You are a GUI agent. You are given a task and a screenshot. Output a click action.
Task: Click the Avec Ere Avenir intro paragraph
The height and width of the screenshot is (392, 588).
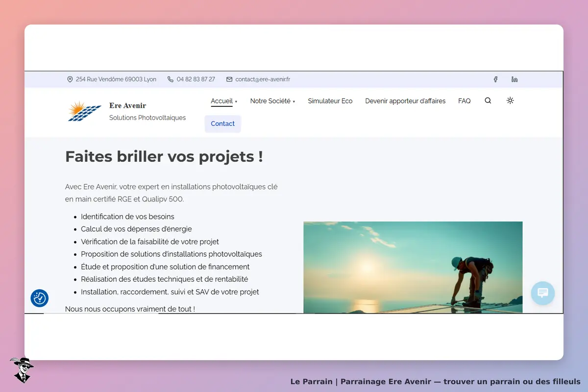(x=171, y=193)
